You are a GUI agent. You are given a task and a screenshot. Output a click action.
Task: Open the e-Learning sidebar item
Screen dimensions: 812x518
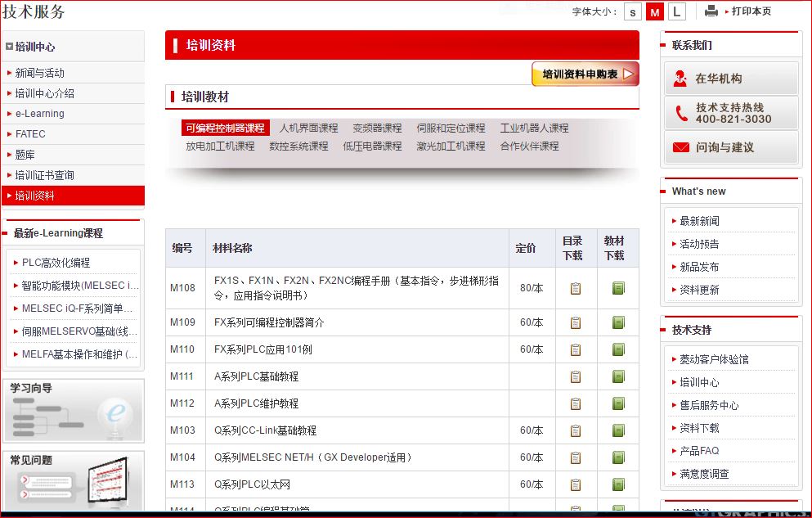39,114
